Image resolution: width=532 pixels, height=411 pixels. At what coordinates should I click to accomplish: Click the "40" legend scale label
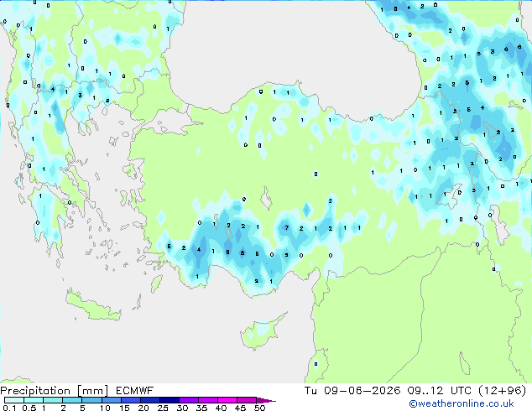[x=221, y=408]
